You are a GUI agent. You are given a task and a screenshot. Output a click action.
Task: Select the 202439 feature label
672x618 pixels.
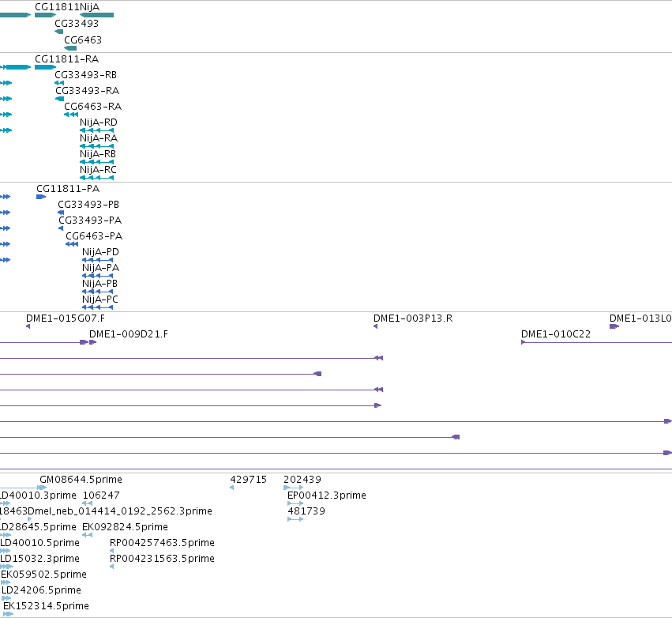click(x=302, y=480)
